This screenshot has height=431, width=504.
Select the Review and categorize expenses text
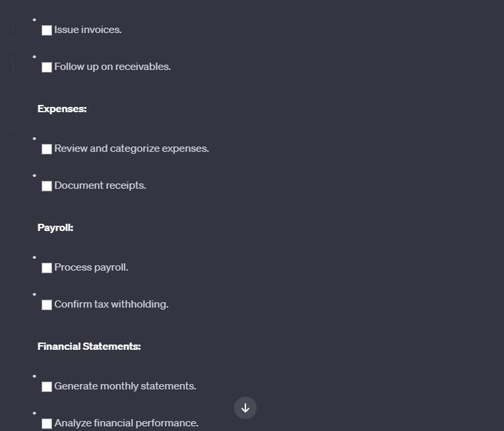pyautogui.click(x=131, y=149)
